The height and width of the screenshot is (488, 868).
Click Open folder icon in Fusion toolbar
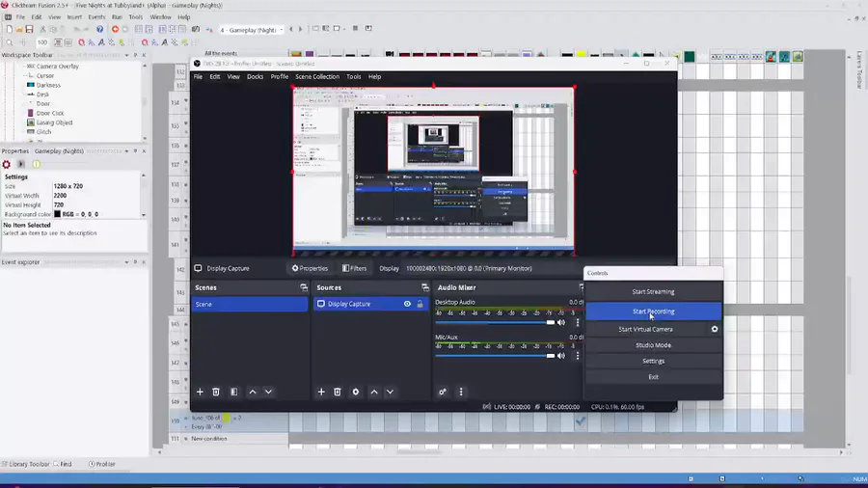[19, 29]
